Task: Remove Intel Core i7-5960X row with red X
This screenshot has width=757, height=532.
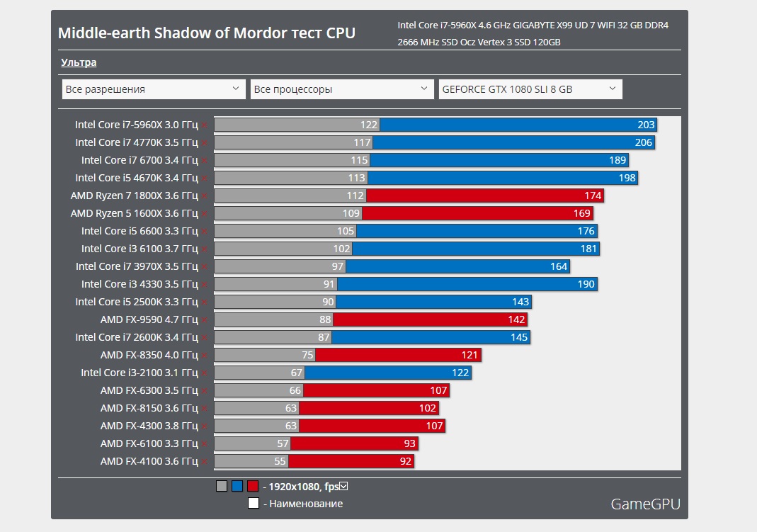Action: pyautogui.click(x=205, y=125)
